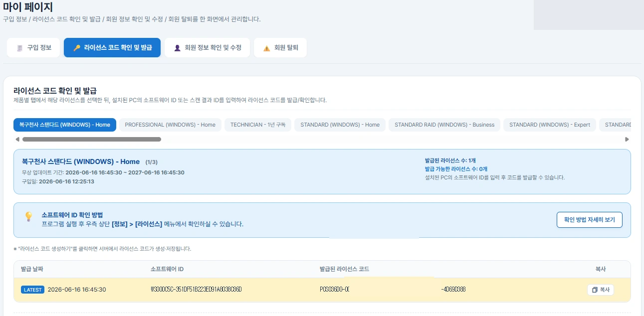Switch to TECHNICIAN - 1년 구독 tab

258,125
